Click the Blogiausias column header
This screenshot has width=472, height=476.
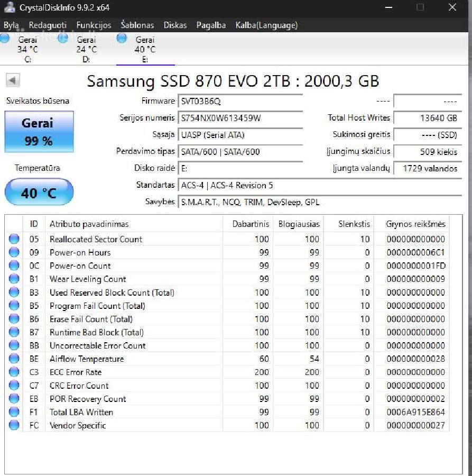coord(298,224)
